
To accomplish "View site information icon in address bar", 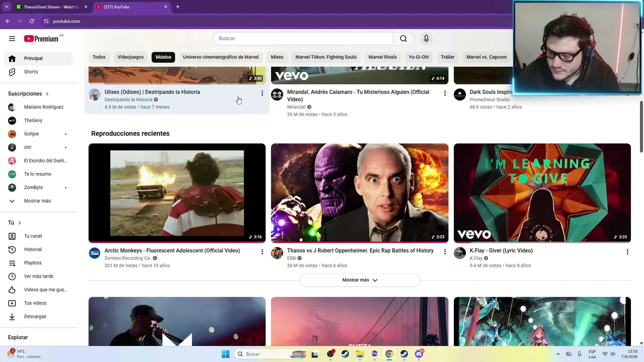I will (x=46, y=21).
